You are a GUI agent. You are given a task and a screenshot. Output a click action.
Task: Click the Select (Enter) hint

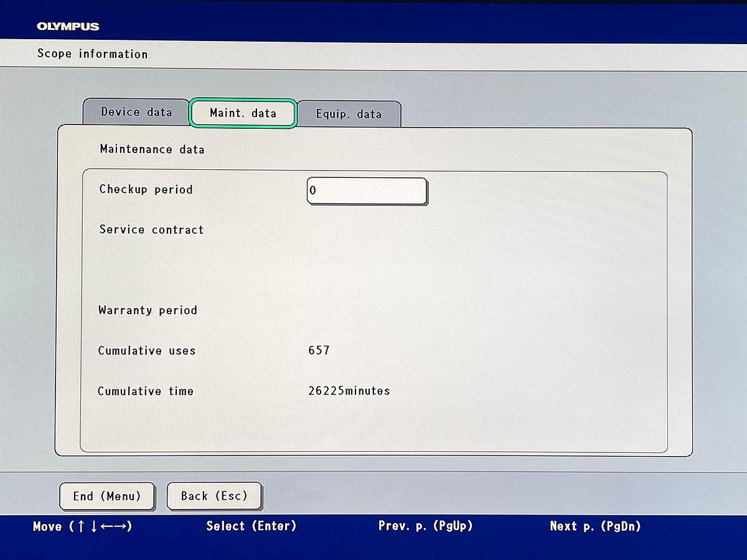point(251,526)
